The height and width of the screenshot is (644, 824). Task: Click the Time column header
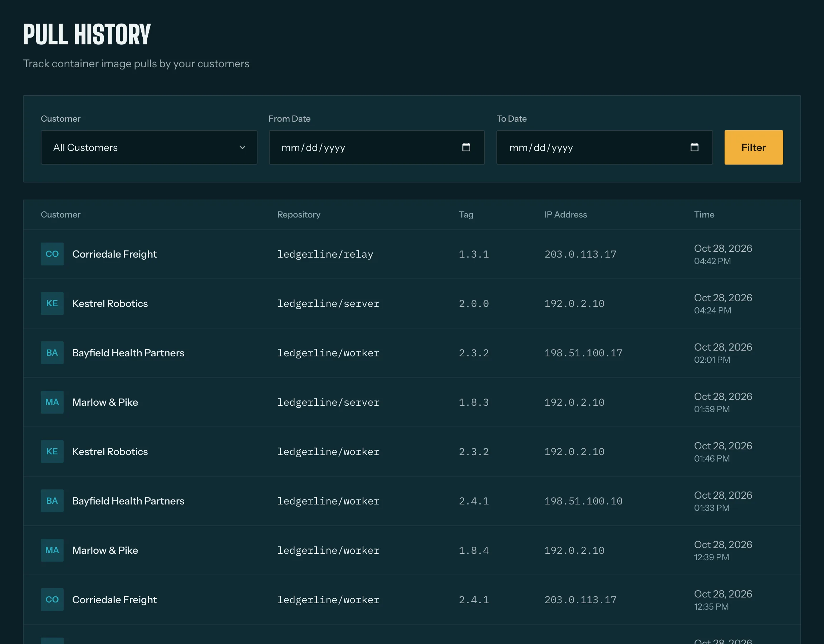point(704,214)
